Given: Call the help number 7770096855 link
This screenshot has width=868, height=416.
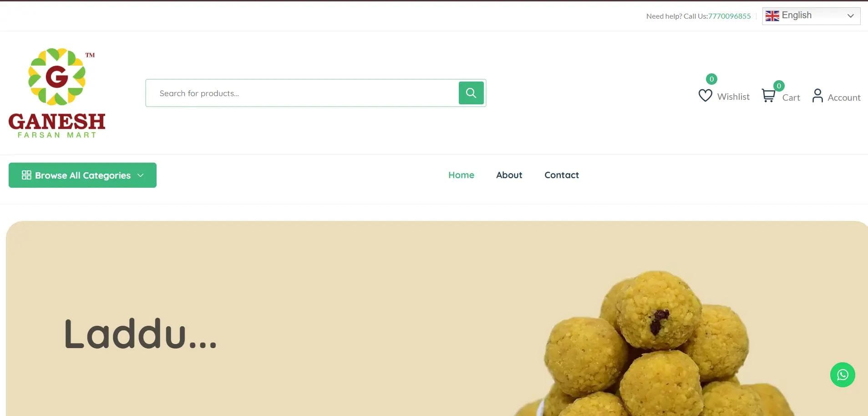Looking at the screenshot, I should [729, 16].
